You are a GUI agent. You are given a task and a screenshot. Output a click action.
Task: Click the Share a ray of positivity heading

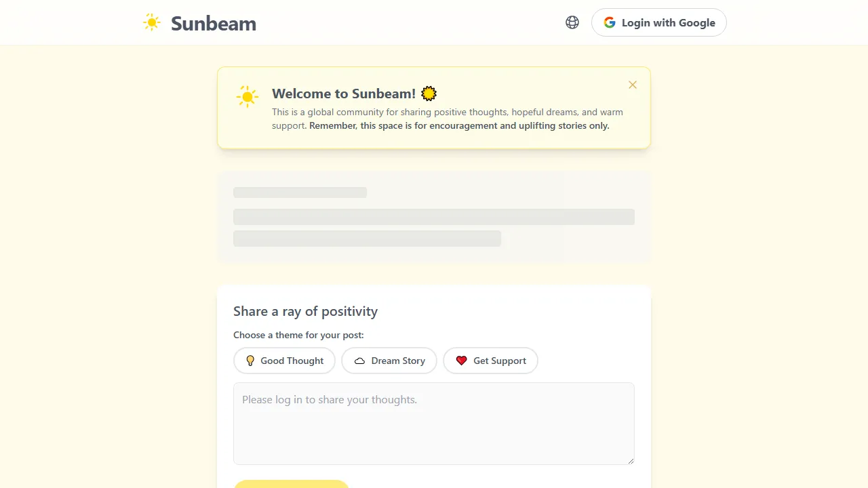tap(305, 311)
